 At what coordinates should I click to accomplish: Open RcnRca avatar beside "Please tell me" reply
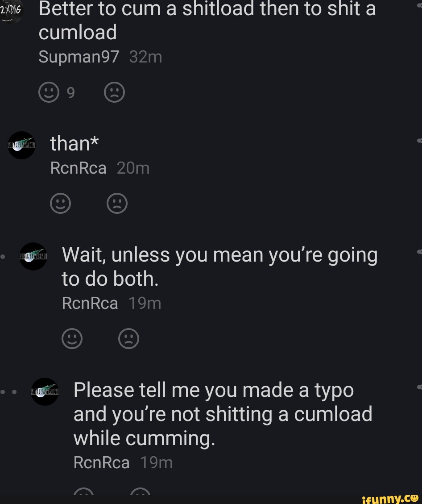pos(45,392)
